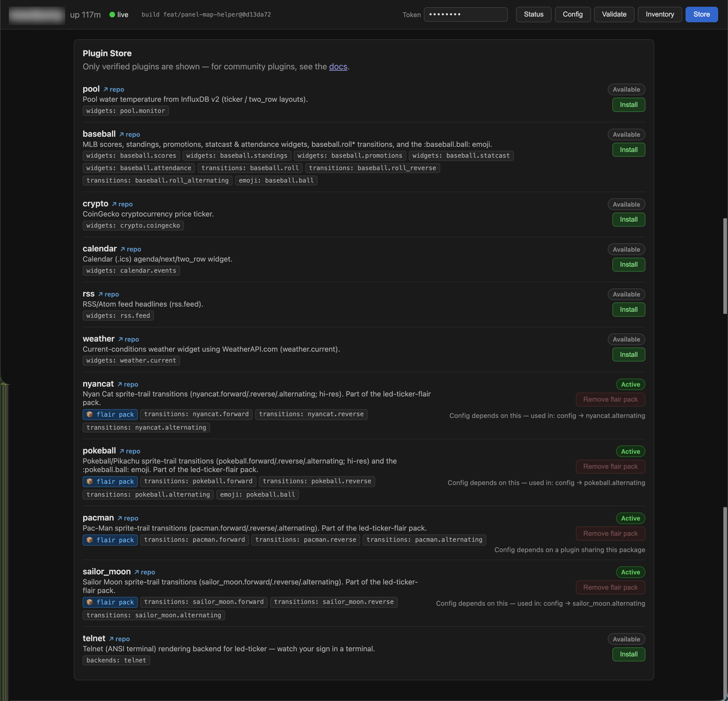
Task: Click the sailor_moon flair pack badge
Action: pos(110,602)
